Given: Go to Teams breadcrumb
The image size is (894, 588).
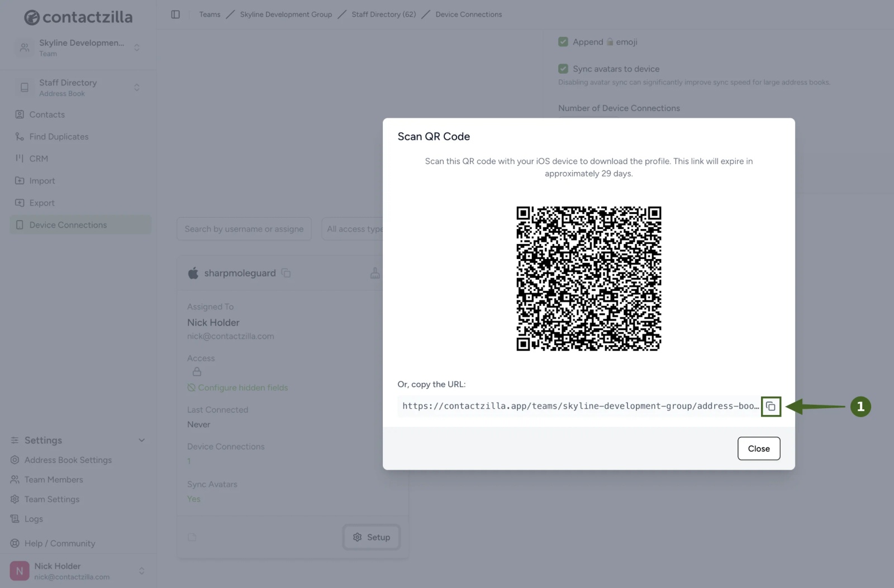Looking at the screenshot, I should point(210,15).
